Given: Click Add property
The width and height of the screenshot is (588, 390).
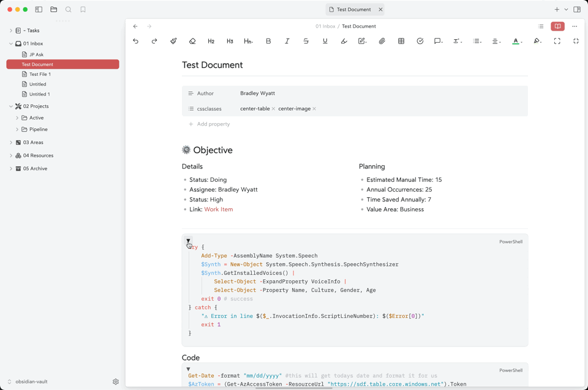Looking at the screenshot, I should click(209, 124).
